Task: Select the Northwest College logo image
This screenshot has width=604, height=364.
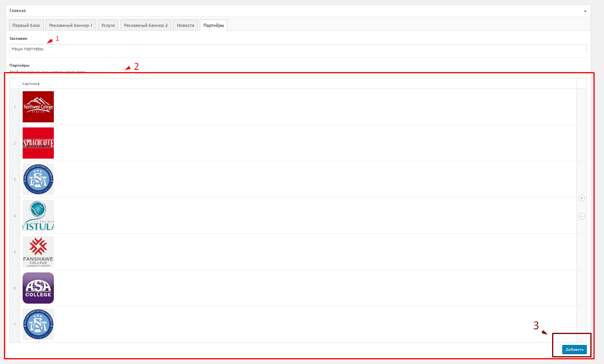Action: coord(38,107)
